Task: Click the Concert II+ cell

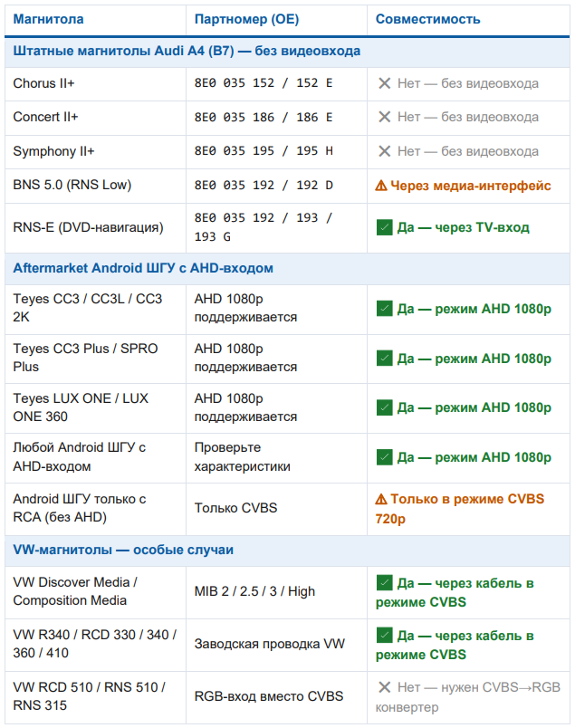Action: point(95,117)
